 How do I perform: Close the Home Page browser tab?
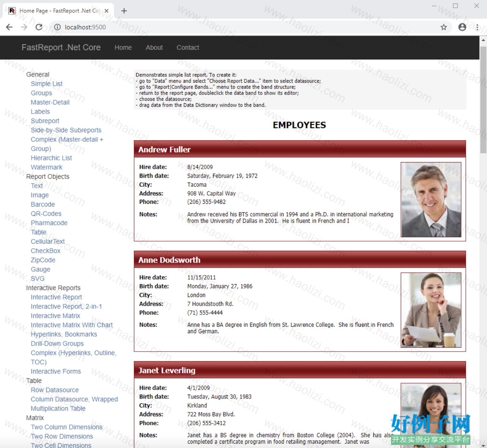[x=107, y=11]
